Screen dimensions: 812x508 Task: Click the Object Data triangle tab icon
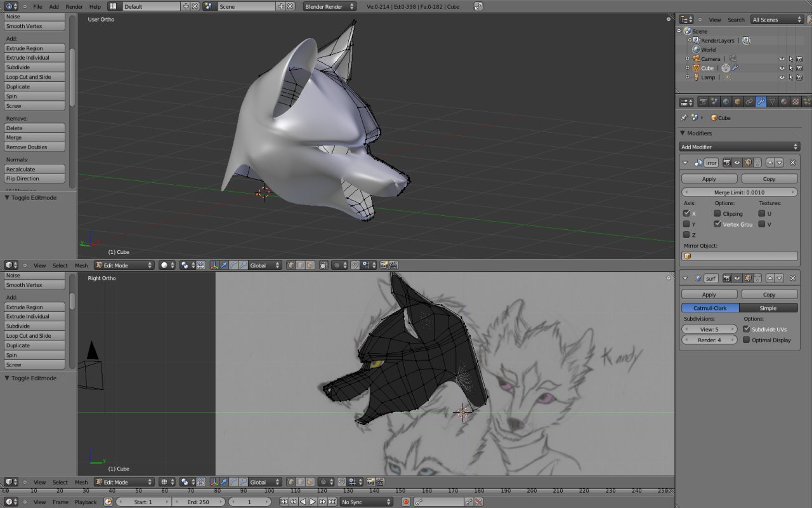(x=772, y=102)
